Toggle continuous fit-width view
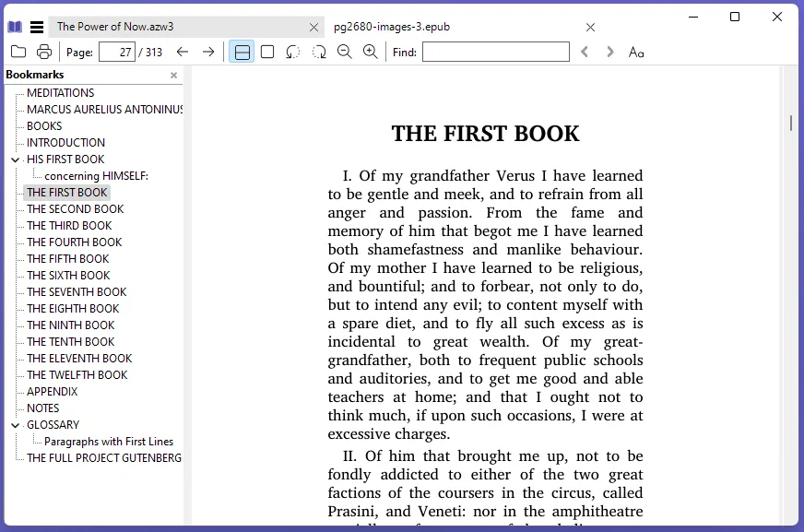 [242, 52]
